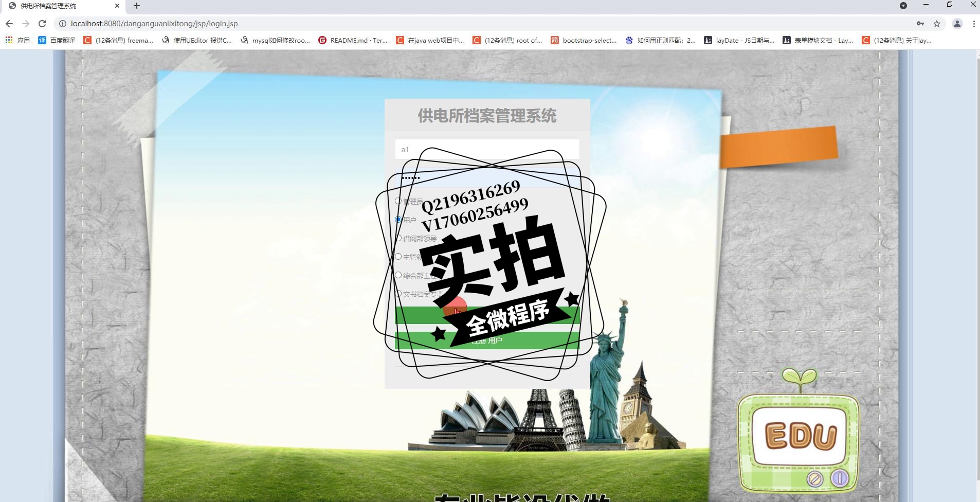Screen dimensions: 980x502
Task: Click the green login button
Action: coord(487,315)
